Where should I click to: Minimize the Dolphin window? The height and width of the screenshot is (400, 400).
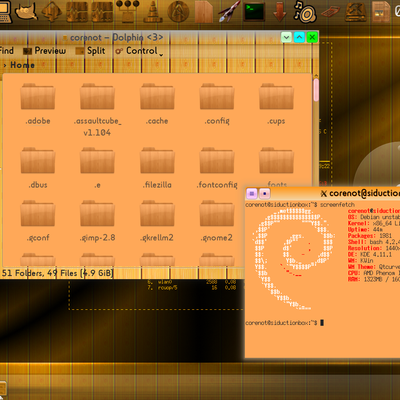(286, 37)
